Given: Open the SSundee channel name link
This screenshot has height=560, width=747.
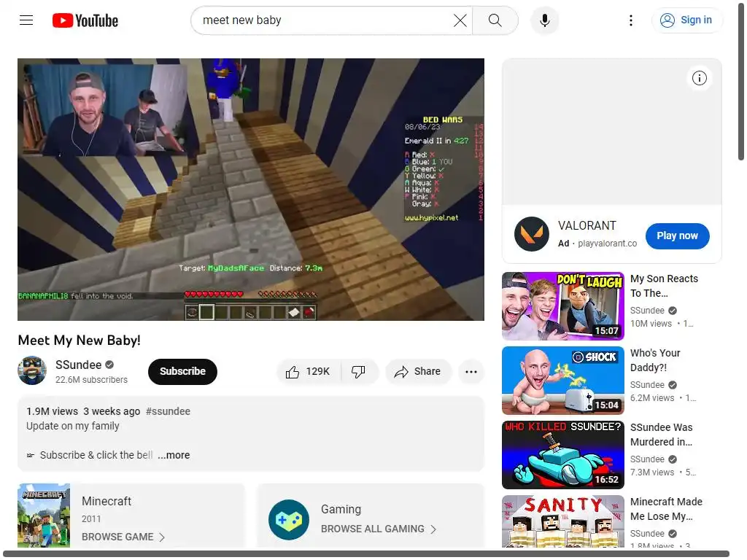Looking at the screenshot, I should 78,365.
